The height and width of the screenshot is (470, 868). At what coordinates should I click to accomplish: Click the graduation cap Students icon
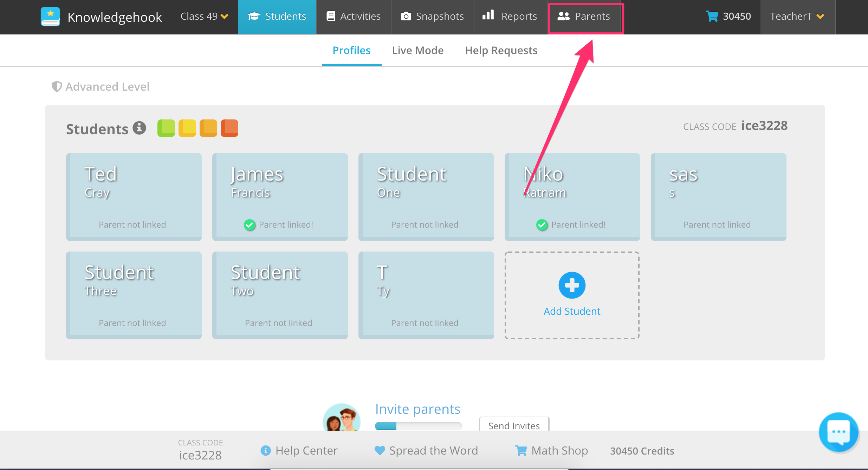point(254,16)
